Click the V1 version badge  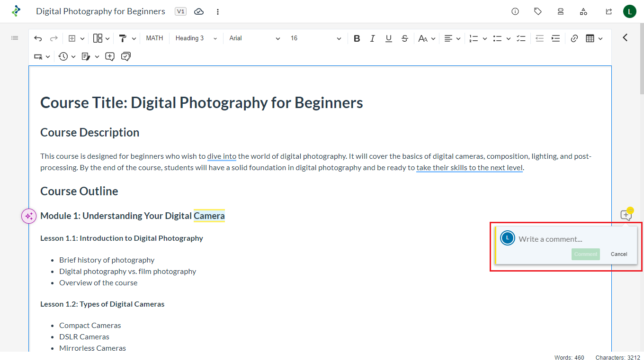(x=180, y=11)
